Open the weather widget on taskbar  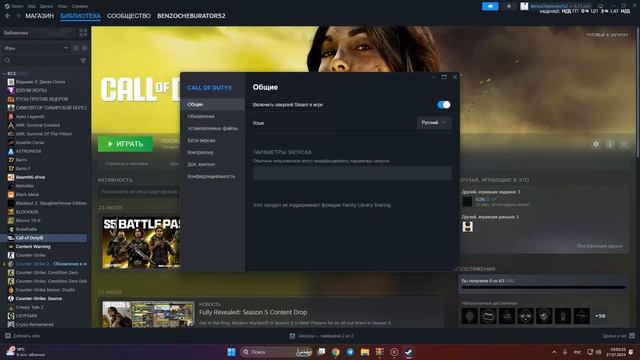25,352
